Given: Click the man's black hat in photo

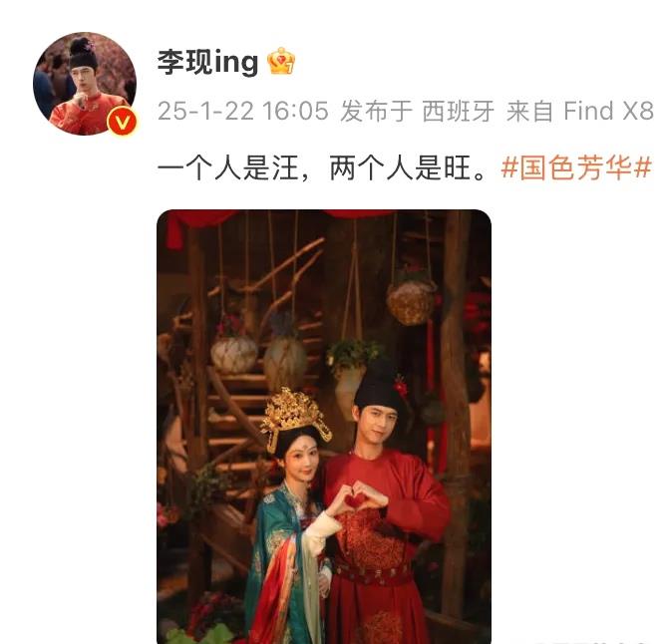Looking at the screenshot, I should pyautogui.click(x=378, y=385).
